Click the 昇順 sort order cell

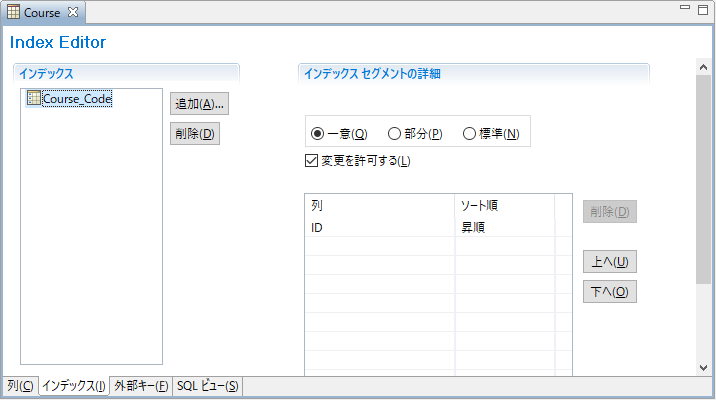pyautogui.click(x=505, y=227)
